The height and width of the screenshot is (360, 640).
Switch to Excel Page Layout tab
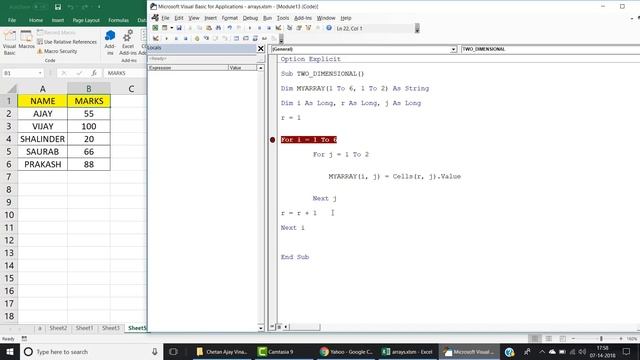(86, 20)
